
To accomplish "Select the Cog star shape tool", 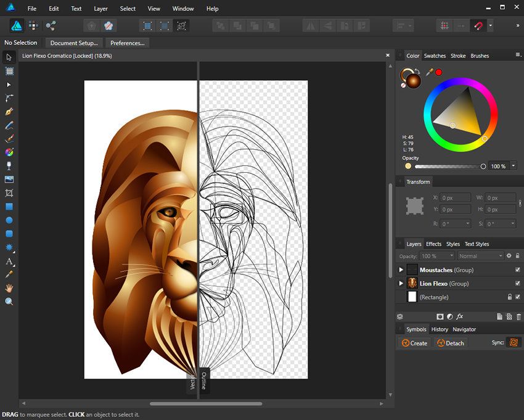I will point(9,247).
